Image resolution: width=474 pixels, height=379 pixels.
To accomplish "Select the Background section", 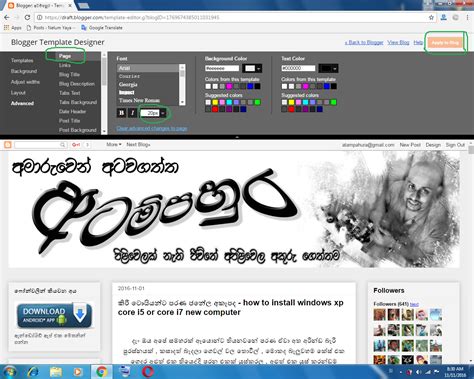I will (24, 71).
